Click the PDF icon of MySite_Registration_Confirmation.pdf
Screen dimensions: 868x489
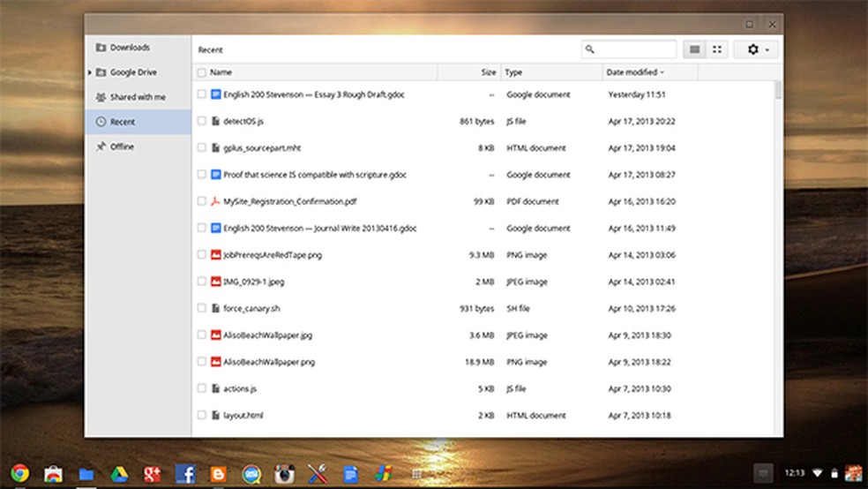[x=215, y=201]
